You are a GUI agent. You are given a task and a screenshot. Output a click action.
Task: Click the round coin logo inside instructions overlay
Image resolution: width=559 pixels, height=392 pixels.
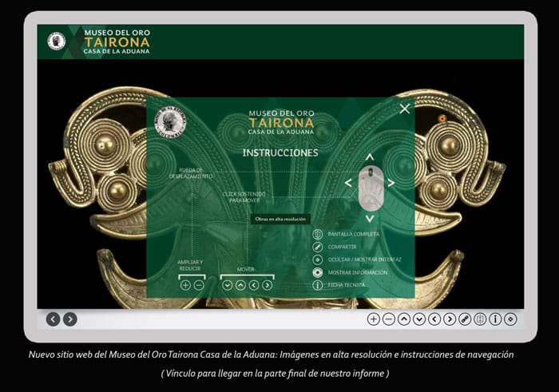coord(170,122)
